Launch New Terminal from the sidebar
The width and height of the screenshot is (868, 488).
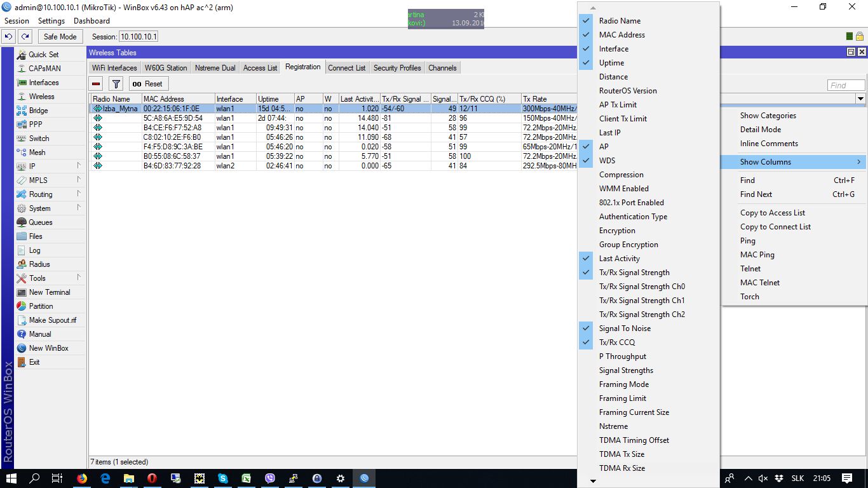pos(50,292)
